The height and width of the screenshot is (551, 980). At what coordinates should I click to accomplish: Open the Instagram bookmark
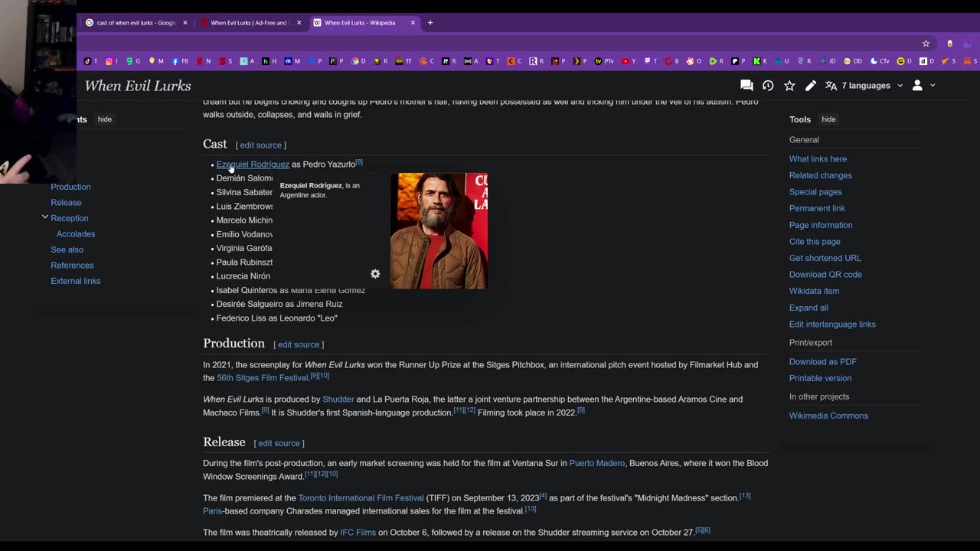[112, 61]
